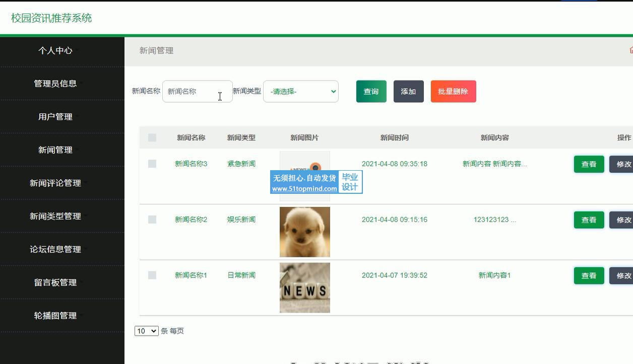This screenshot has height=364, width=633.
Task: Click 修改 for 新闻名称3
Action: (x=621, y=164)
